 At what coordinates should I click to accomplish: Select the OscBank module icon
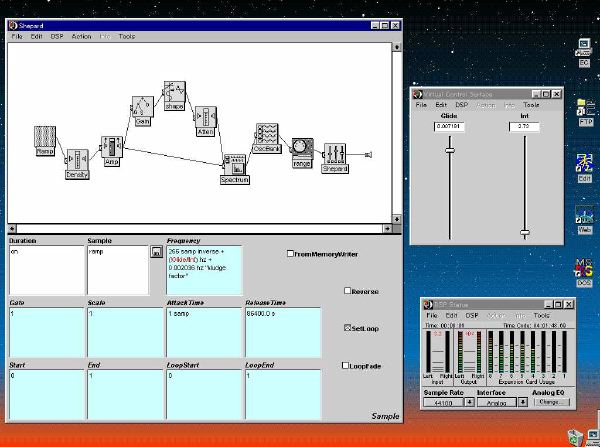[267, 134]
